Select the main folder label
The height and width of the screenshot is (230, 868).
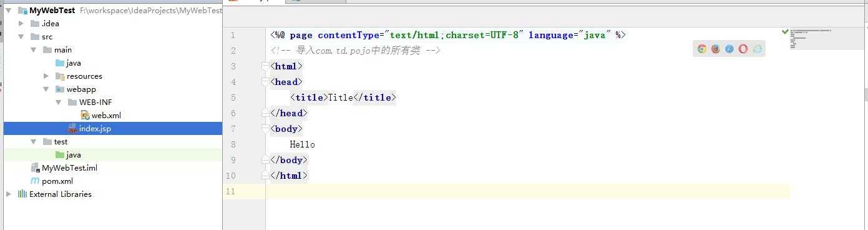point(63,50)
